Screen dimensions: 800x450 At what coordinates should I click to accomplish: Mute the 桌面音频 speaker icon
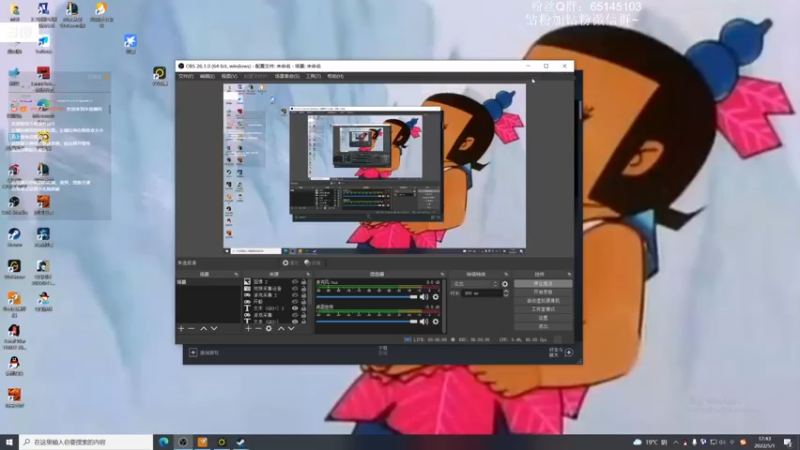click(424, 321)
